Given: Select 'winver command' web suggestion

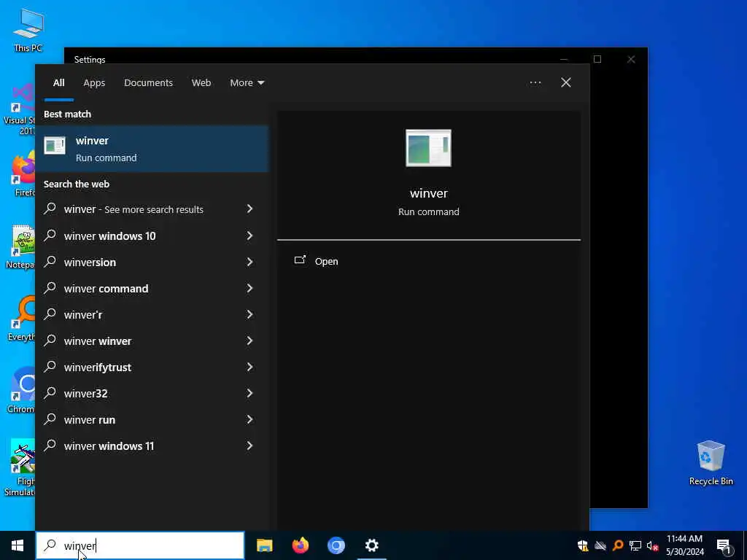Looking at the screenshot, I should pyautogui.click(x=106, y=289).
